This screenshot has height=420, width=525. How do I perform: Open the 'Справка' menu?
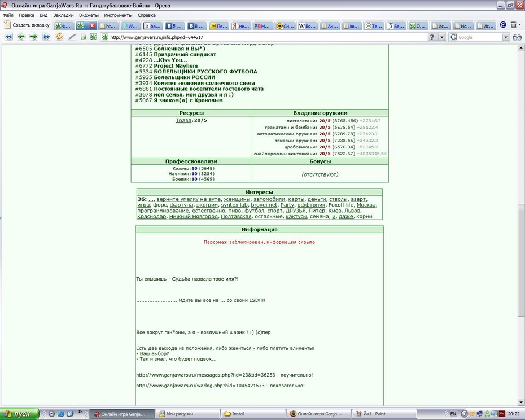pos(147,15)
